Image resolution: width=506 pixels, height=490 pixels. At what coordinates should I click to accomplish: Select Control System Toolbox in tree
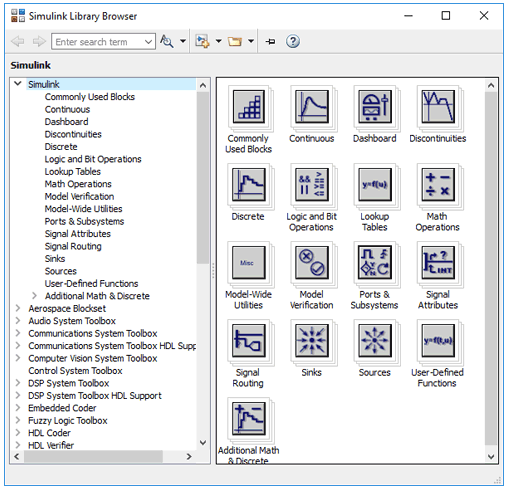(75, 371)
